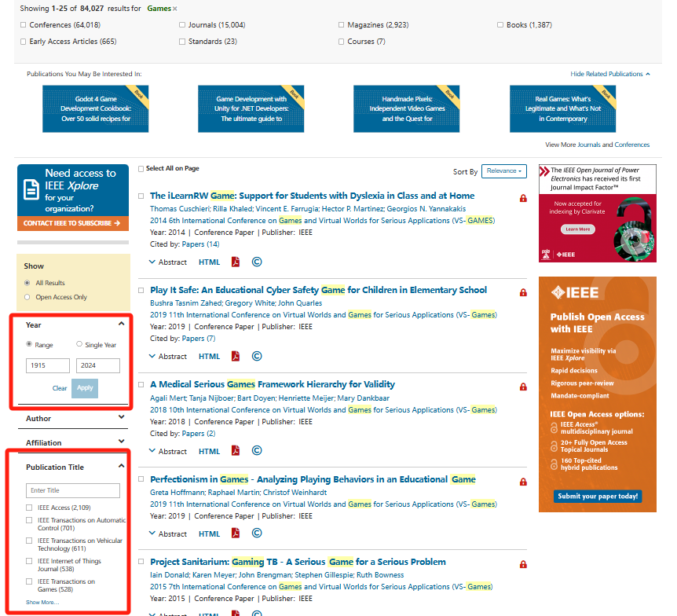Click the lock icon on Medical Serious Games result

click(523, 387)
